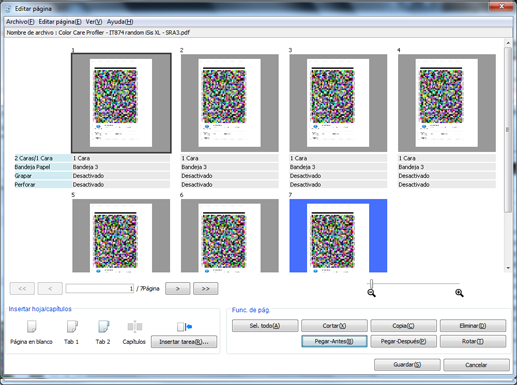Click the Copia button
The image size is (517, 385).
[x=403, y=326]
